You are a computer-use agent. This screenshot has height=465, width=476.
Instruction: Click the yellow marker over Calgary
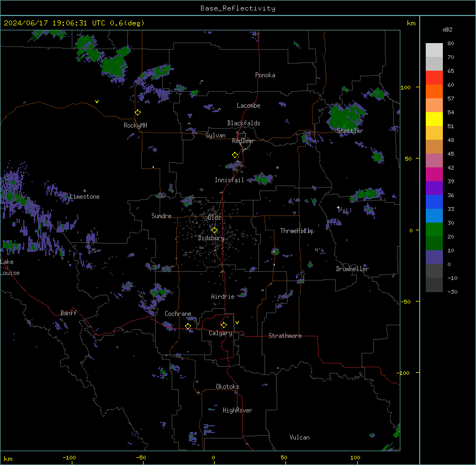pos(224,325)
